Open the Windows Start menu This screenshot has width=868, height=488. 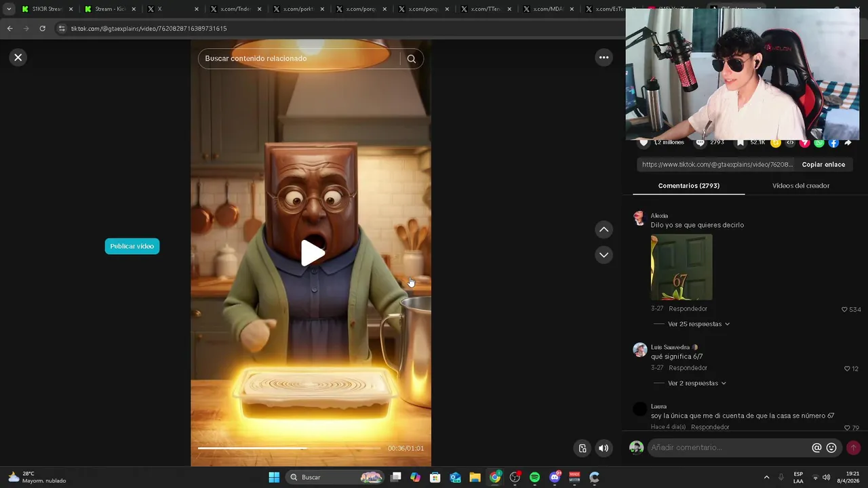click(274, 477)
